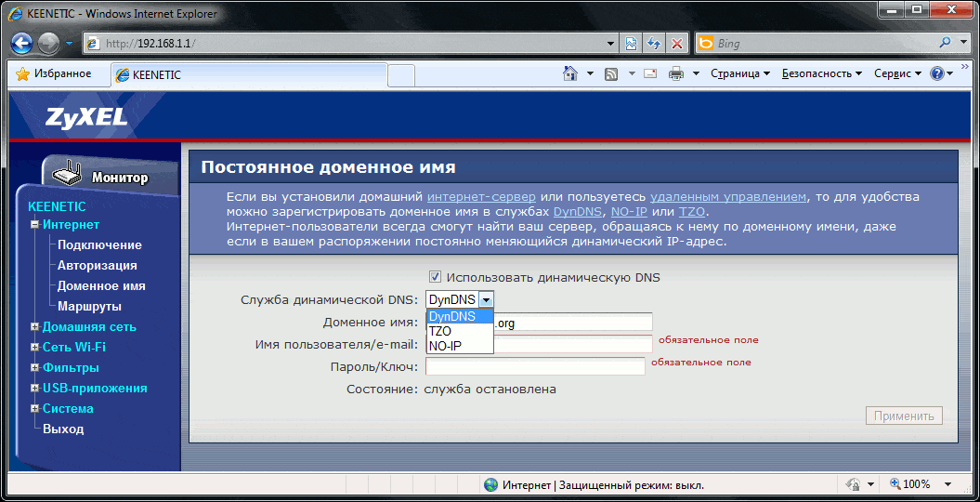Click the Home page icon
This screenshot has width=980, height=502.
pyautogui.click(x=570, y=73)
